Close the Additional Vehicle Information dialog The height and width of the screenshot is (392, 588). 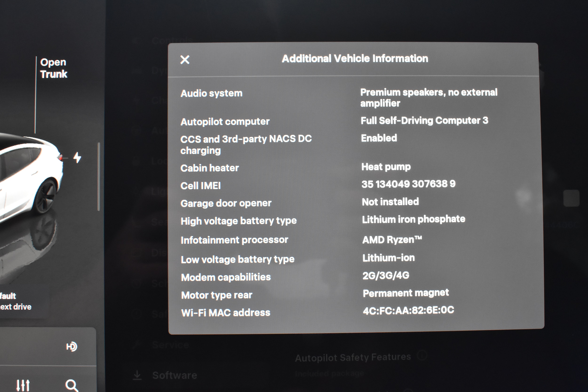185,59
